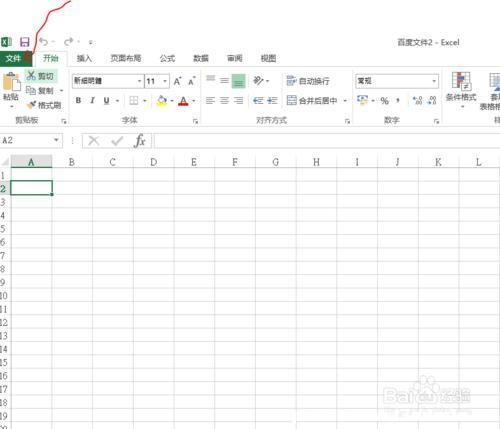The height and width of the screenshot is (429, 500).
Task: Toggle Italic formatting
Action: (x=92, y=100)
